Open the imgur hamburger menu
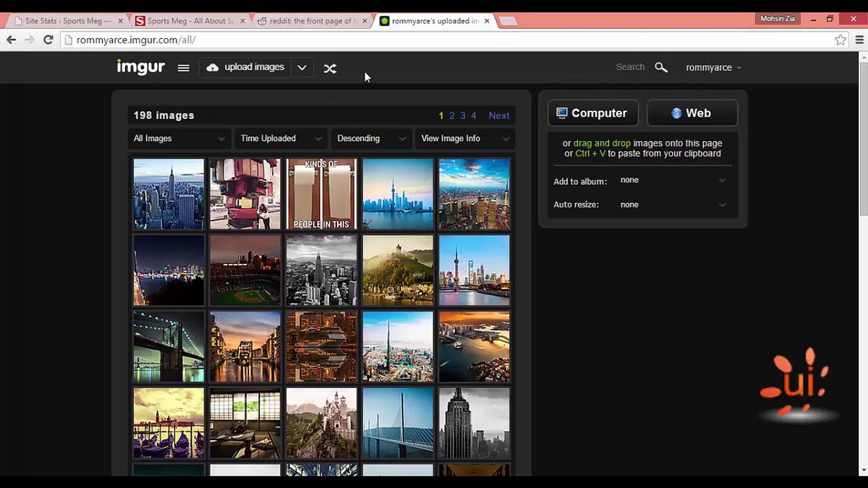Screen dimensions: 868x488 183,68
